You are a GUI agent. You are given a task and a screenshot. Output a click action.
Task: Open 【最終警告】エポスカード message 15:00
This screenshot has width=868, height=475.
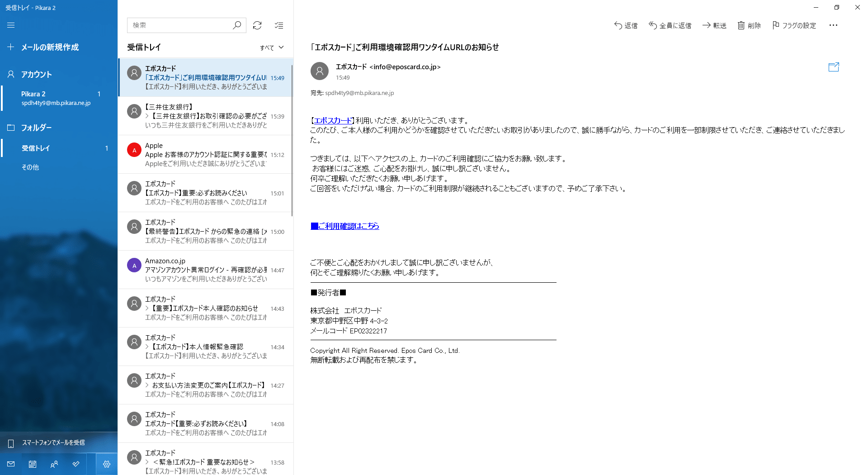206,231
